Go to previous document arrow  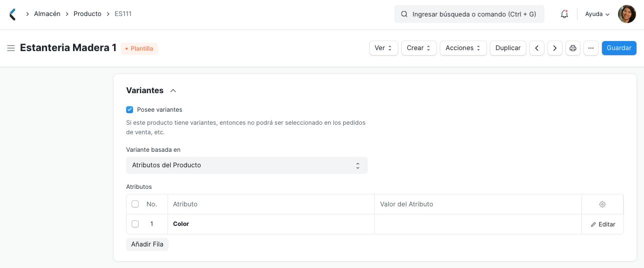[x=537, y=48]
